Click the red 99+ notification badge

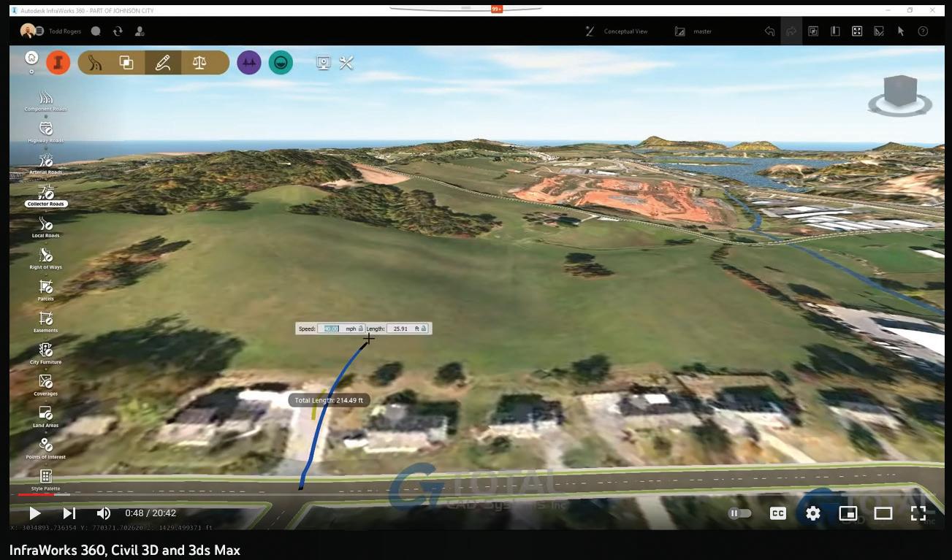tap(497, 9)
